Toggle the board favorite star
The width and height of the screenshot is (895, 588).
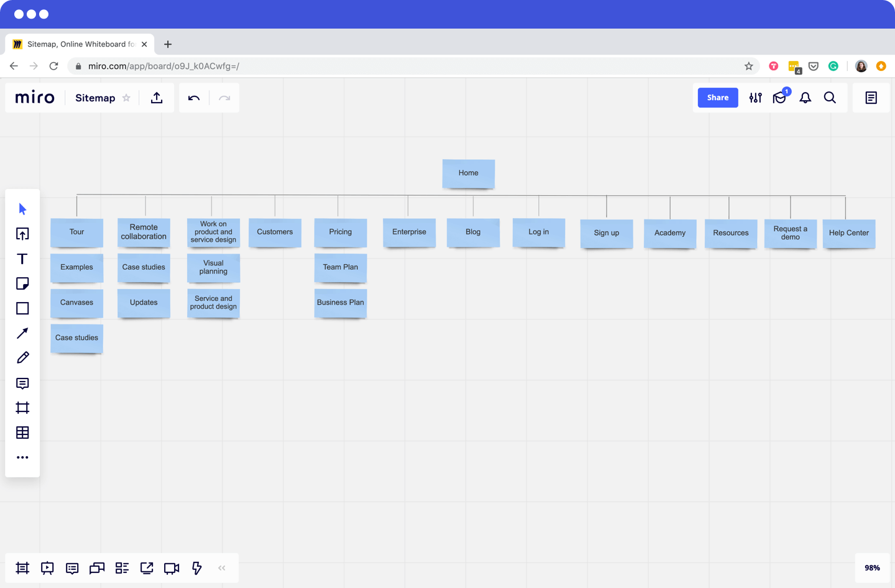click(126, 98)
